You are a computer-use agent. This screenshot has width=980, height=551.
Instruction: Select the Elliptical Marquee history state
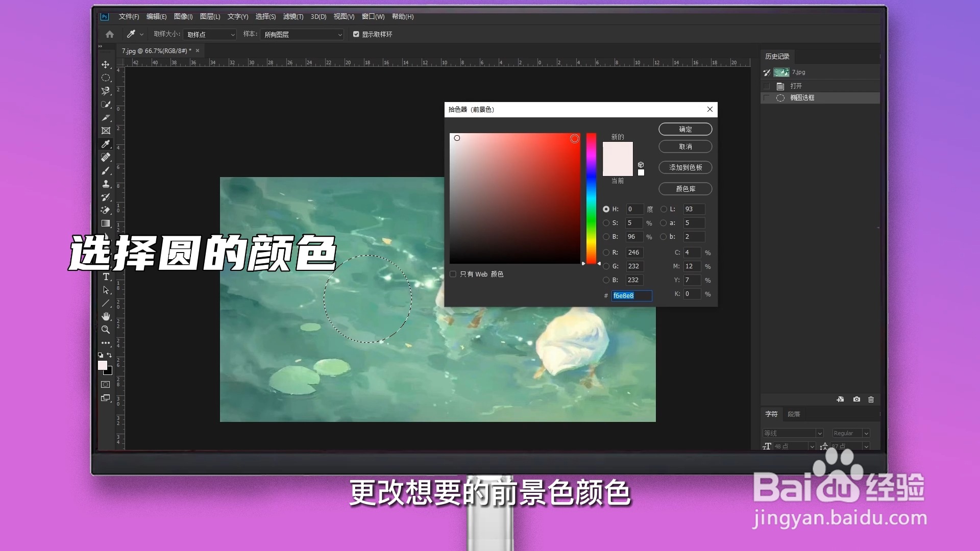click(820, 98)
